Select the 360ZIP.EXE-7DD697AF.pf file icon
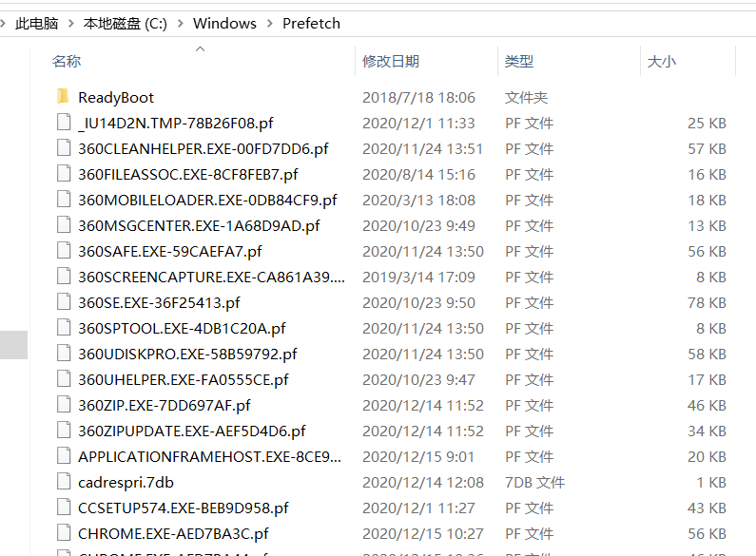The height and width of the screenshot is (556, 756). point(64,405)
